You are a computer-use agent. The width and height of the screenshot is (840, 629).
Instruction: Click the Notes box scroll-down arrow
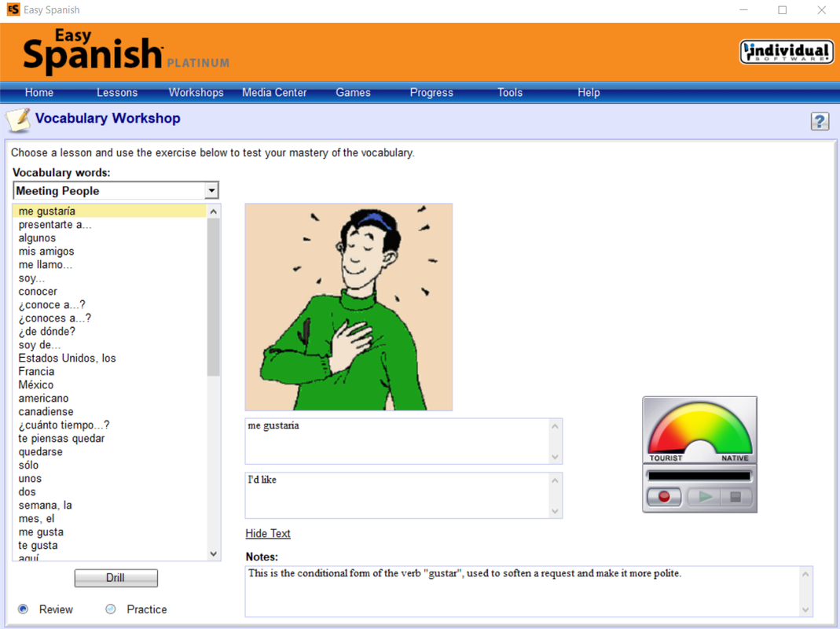[x=805, y=609]
